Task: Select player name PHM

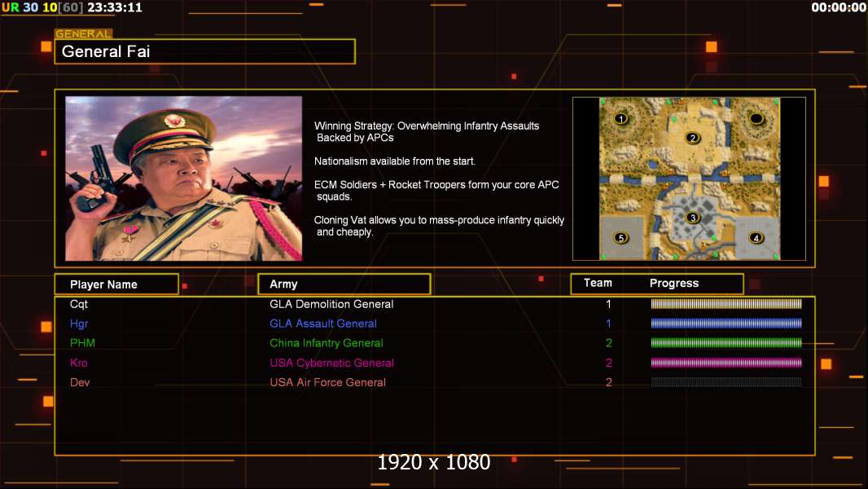Action: pyautogui.click(x=82, y=343)
